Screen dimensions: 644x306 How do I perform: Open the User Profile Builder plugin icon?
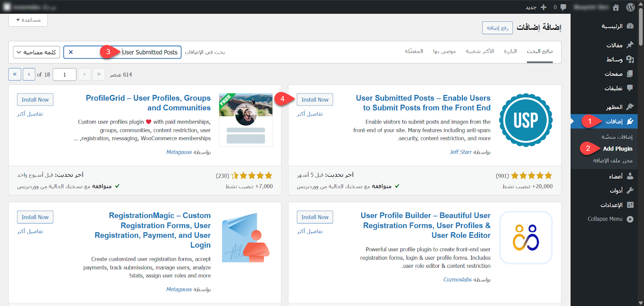[x=526, y=238]
